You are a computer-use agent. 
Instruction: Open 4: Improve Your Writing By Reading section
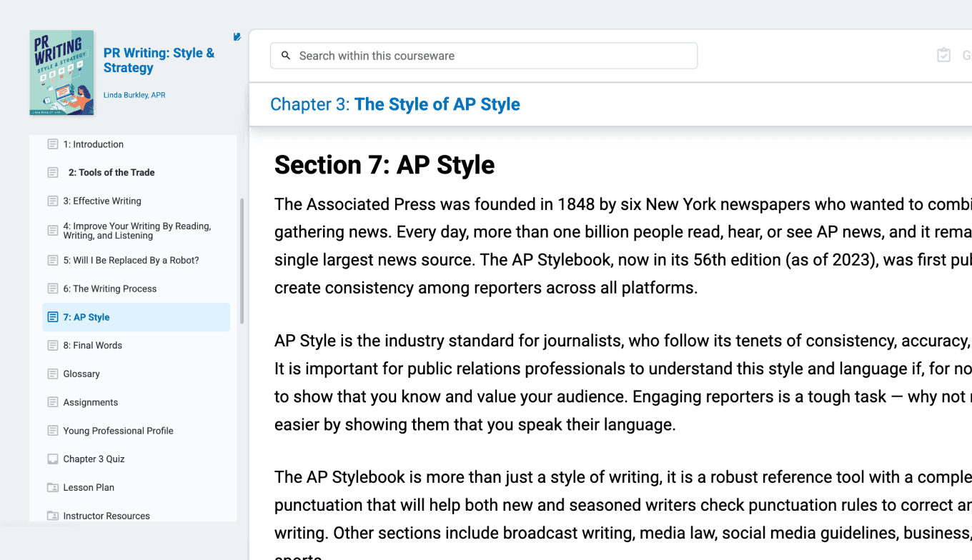point(136,231)
